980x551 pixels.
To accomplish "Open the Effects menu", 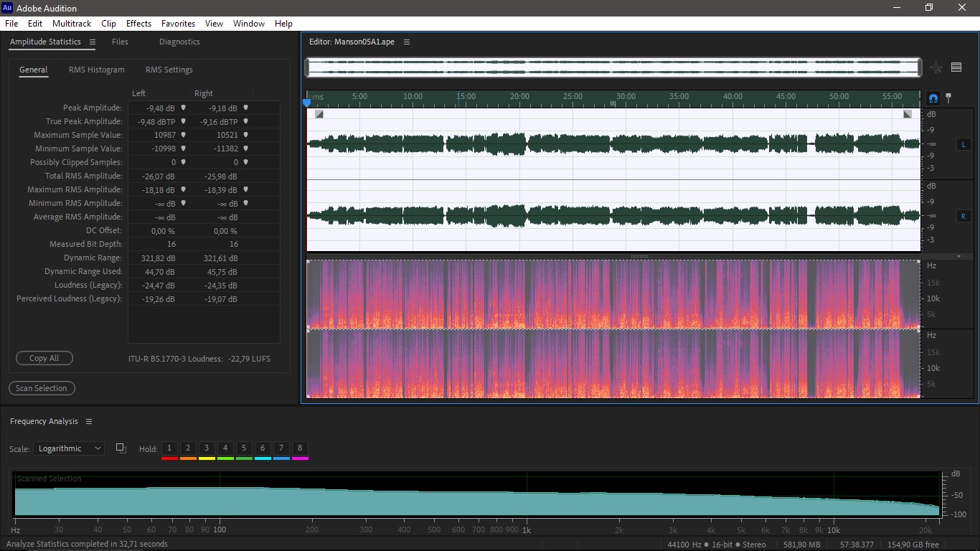I will [138, 24].
